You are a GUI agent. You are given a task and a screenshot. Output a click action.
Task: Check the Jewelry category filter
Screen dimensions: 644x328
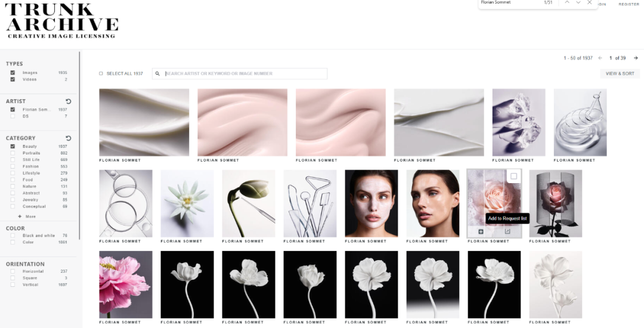13,200
